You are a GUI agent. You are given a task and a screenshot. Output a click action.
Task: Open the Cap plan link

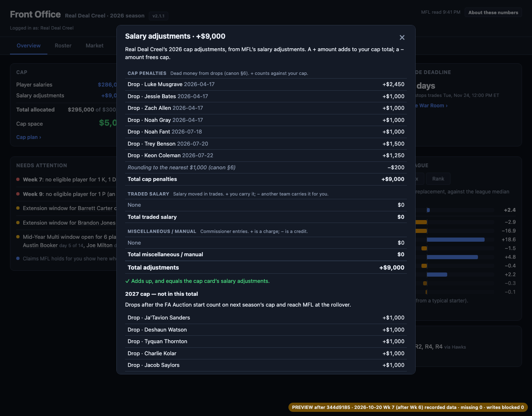29,137
